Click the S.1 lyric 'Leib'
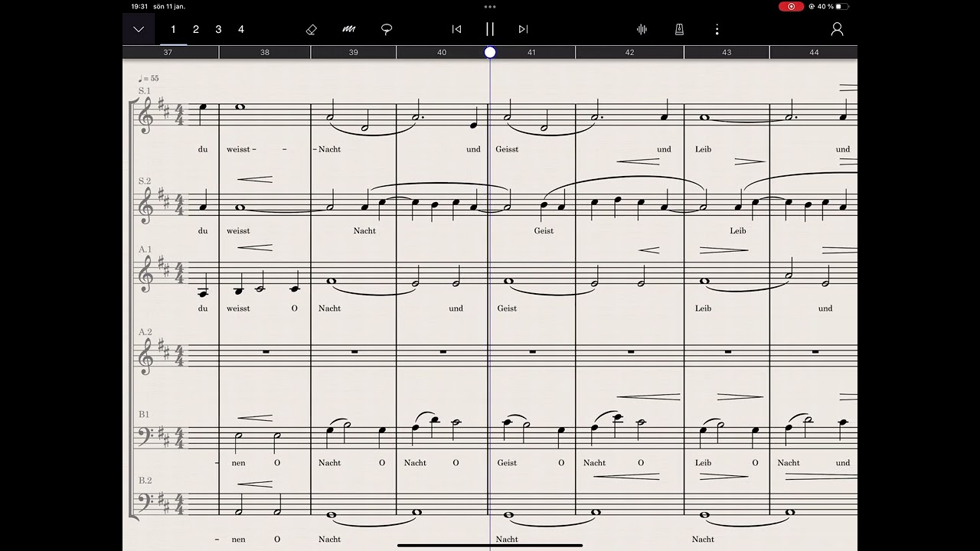This screenshot has height=551, width=980. tap(703, 149)
